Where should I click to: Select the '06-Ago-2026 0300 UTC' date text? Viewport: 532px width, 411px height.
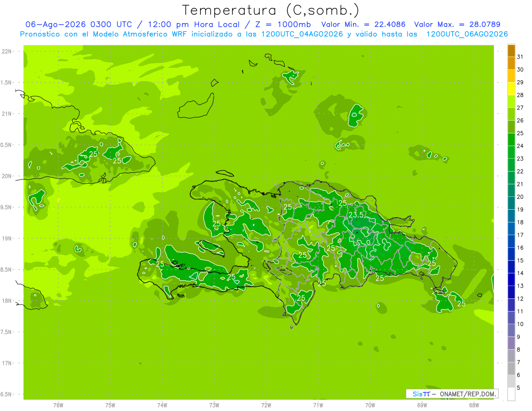click(x=78, y=24)
